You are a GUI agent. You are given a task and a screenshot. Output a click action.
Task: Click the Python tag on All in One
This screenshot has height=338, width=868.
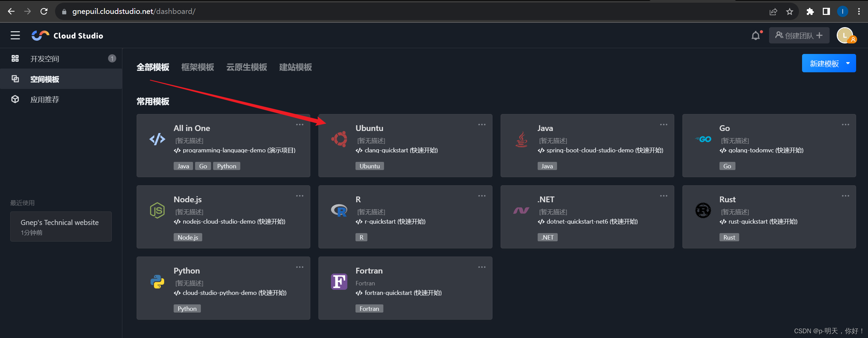pyautogui.click(x=227, y=166)
